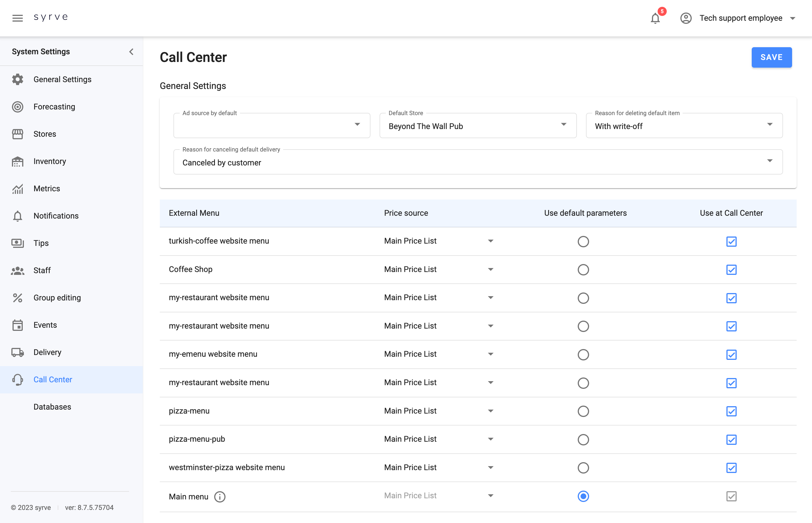This screenshot has height=523, width=812.
Task: Uncheck Call Center box for turkish-coffee menu
Action: 731,242
